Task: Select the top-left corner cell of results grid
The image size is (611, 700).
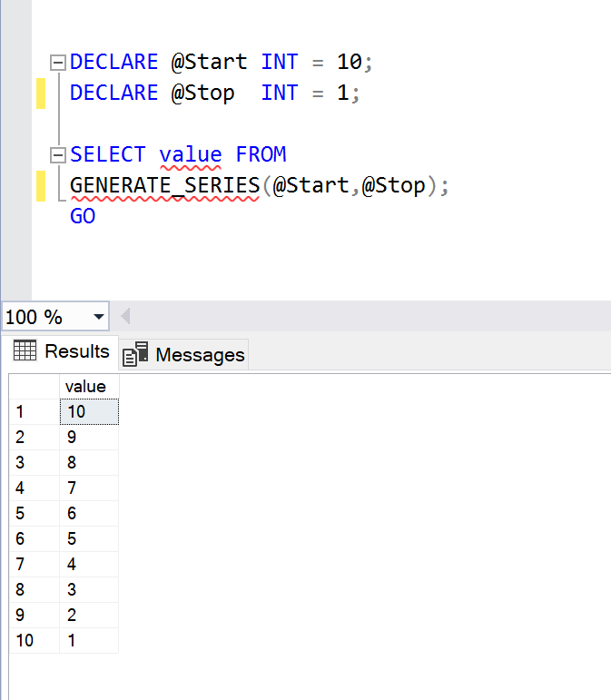Action: coord(34,387)
